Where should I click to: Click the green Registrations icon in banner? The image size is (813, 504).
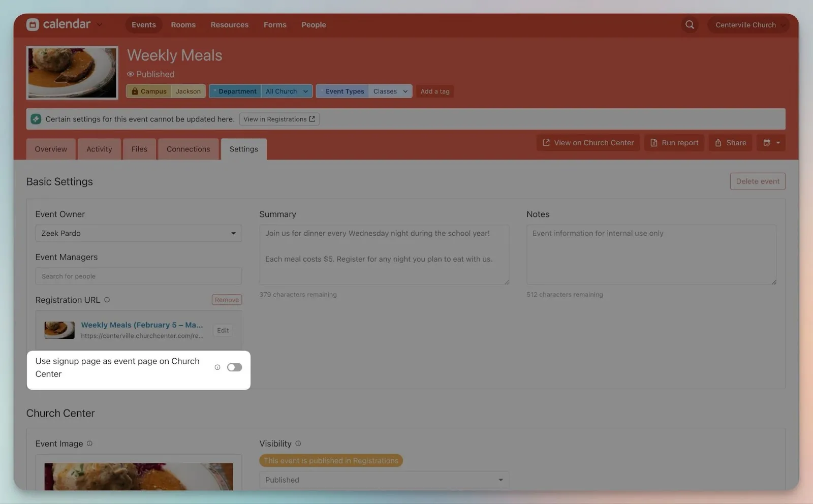(x=36, y=119)
